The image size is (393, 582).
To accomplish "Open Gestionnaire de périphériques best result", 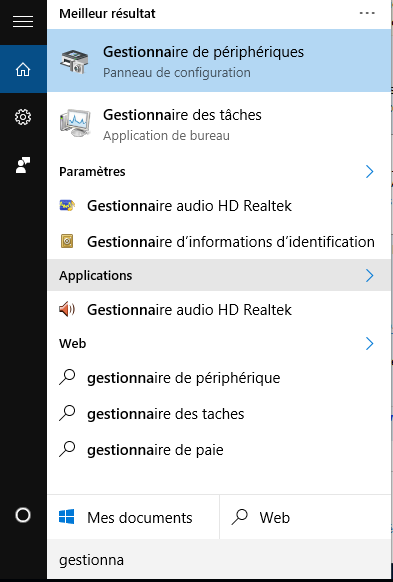I will click(x=219, y=61).
